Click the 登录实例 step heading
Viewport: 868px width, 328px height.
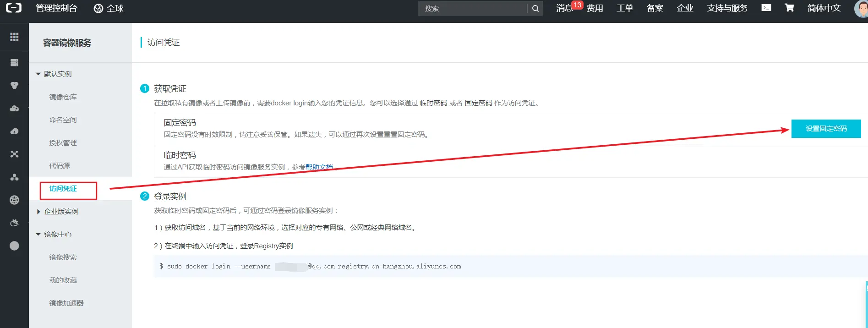click(x=170, y=196)
